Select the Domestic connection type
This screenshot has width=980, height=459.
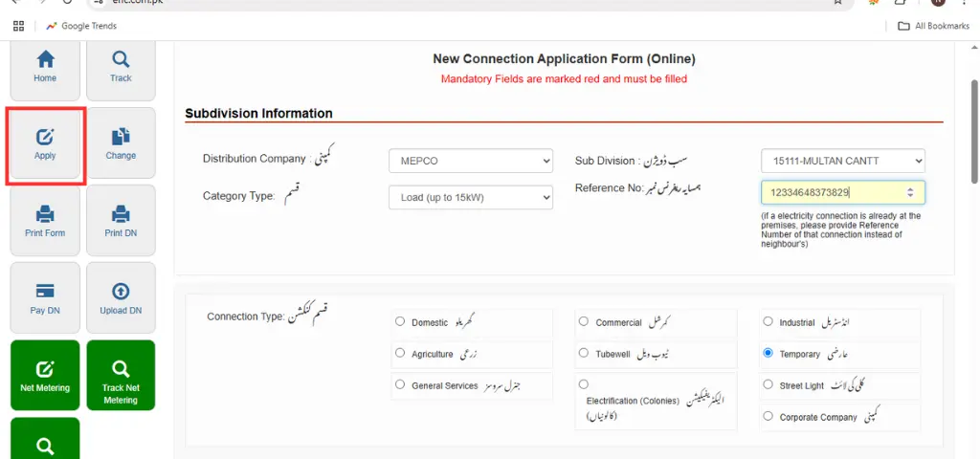[x=400, y=321]
